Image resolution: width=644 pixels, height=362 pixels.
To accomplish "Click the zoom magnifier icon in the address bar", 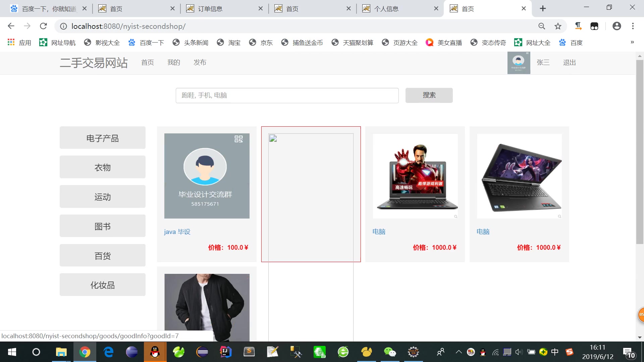I will click(542, 26).
